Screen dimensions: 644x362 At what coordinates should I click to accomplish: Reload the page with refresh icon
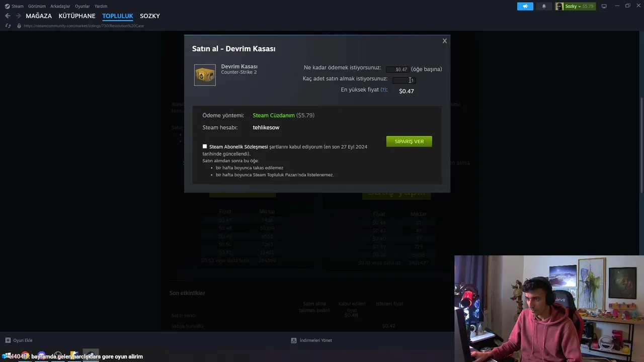[x=8, y=26]
